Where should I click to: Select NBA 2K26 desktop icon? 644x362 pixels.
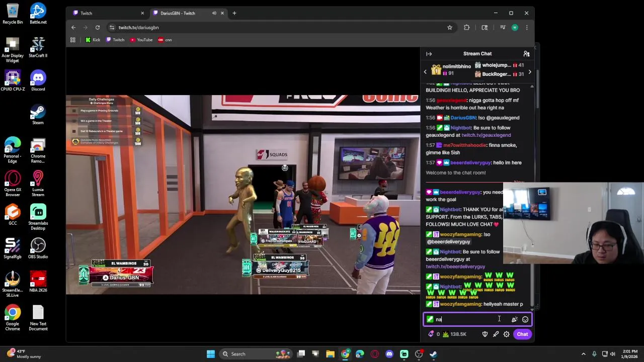38,282
